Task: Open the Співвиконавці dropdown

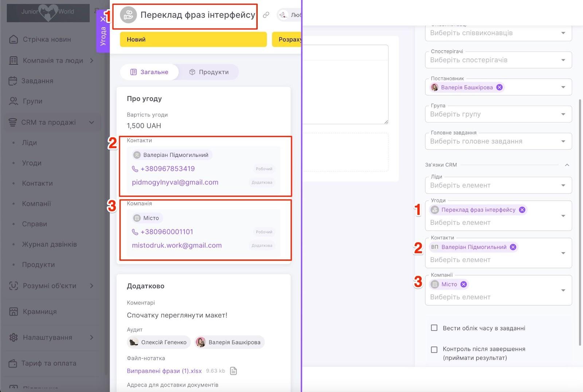Action: (x=498, y=33)
